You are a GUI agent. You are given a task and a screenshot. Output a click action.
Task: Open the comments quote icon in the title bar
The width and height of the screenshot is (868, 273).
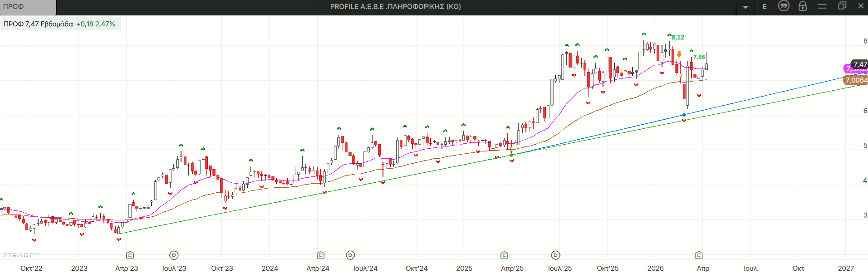click(x=784, y=6)
